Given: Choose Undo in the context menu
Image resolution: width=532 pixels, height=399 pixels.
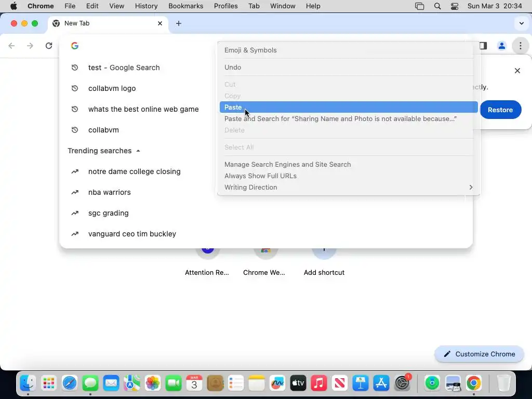Looking at the screenshot, I should pos(349,67).
